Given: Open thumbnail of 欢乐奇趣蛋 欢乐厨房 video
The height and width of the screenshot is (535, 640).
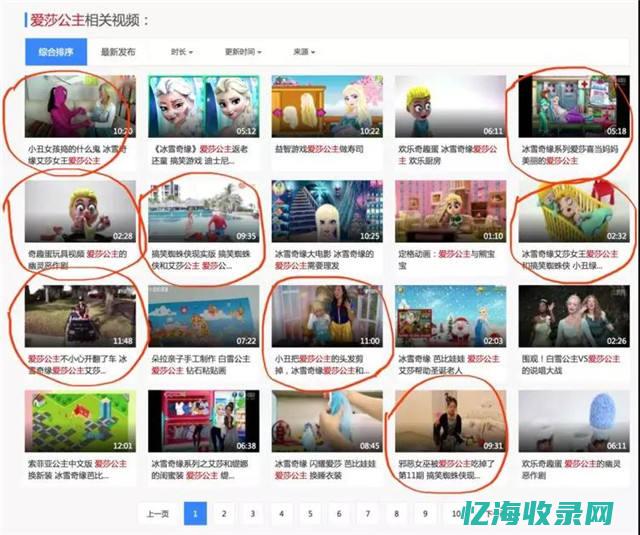Looking at the screenshot, I should (451, 106).
